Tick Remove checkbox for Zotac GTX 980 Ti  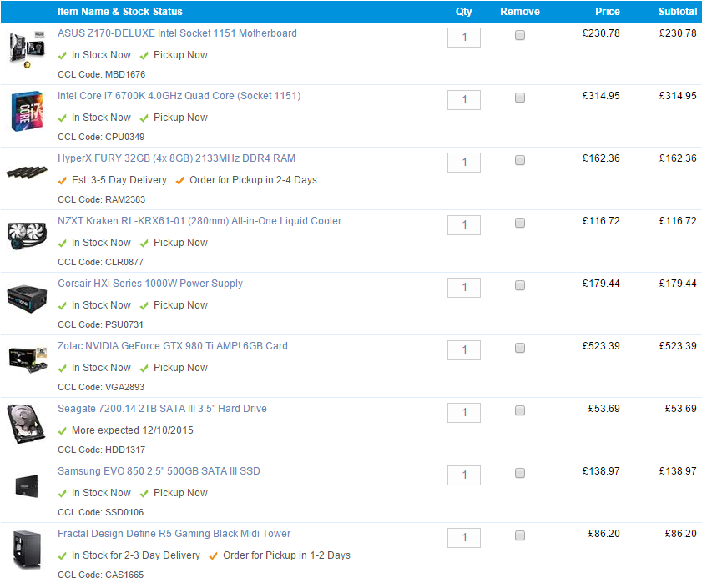coord(520,348)
